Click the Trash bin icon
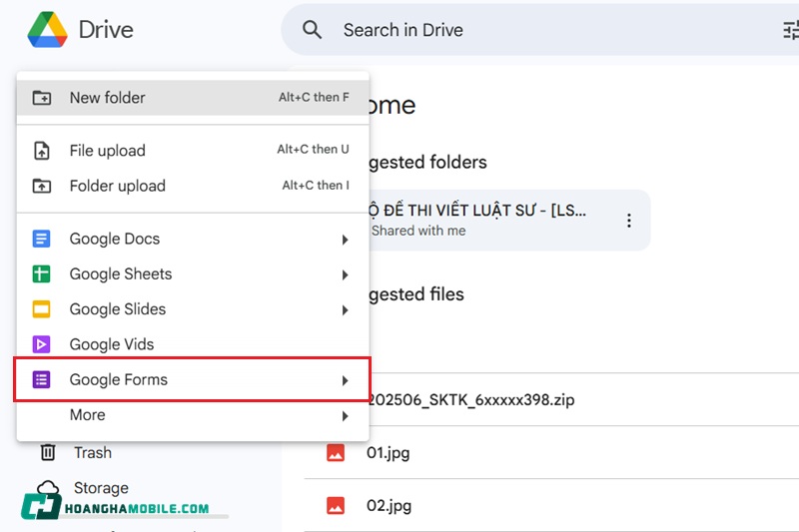 (47, 453)
